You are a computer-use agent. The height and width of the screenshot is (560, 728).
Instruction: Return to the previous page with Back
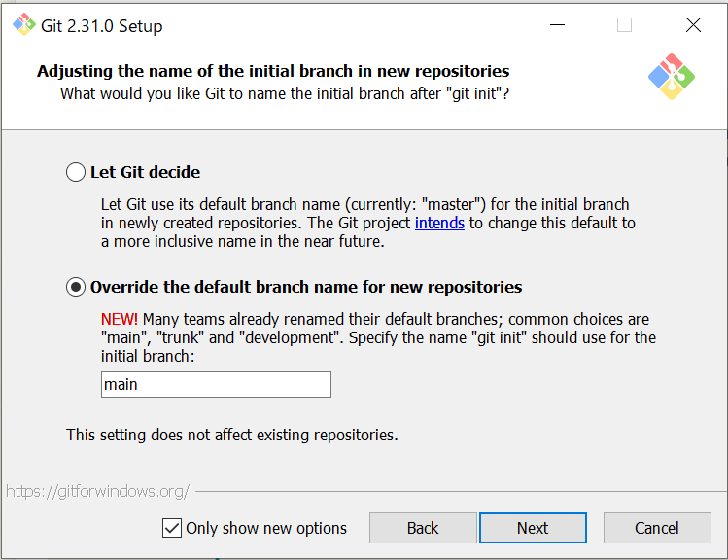(423, 528)
